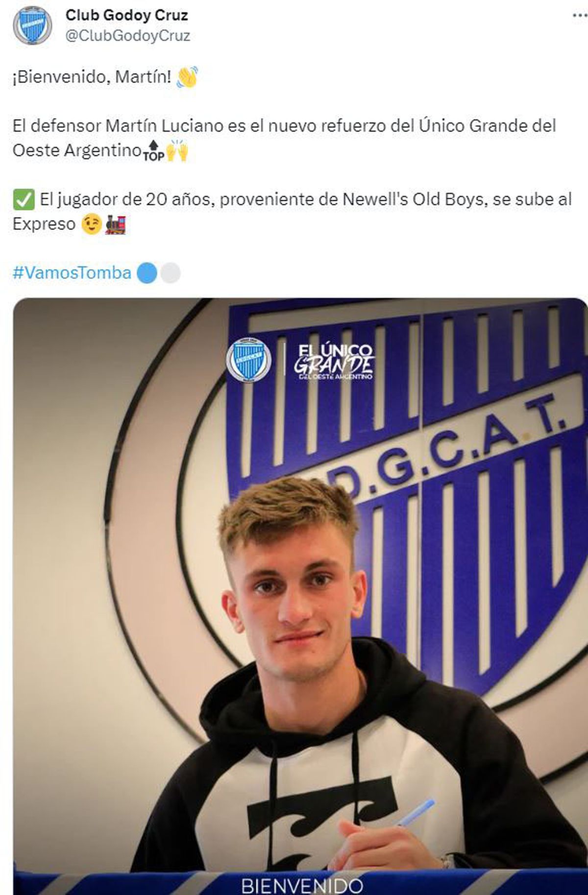This screenshot has width=588, height=895.
Task: Open the Club Godoy Cruz display name
Action: point(127,15)
